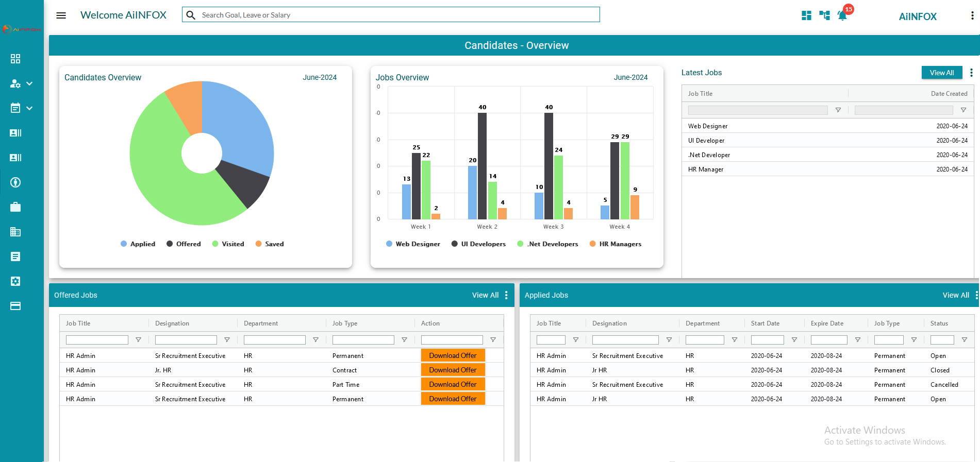Expand sidebar calendar chevron
The width and height of the screenshot is (980, 462).
[x=29, y=108]
